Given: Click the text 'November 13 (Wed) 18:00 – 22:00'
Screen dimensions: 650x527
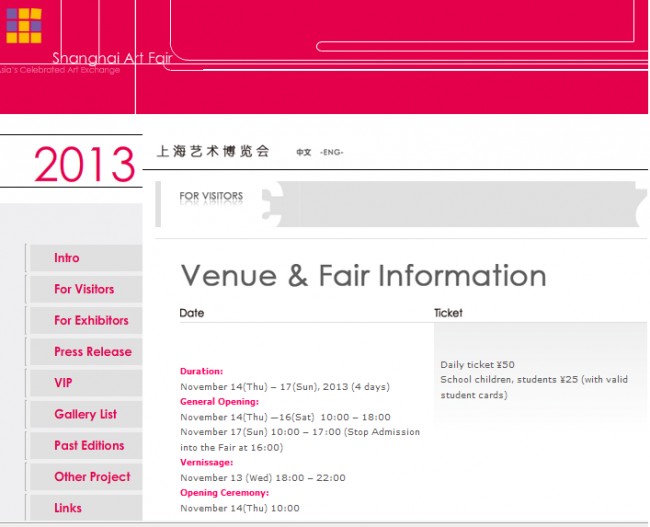Looking at the screenshot, I should tap(263, 478).
